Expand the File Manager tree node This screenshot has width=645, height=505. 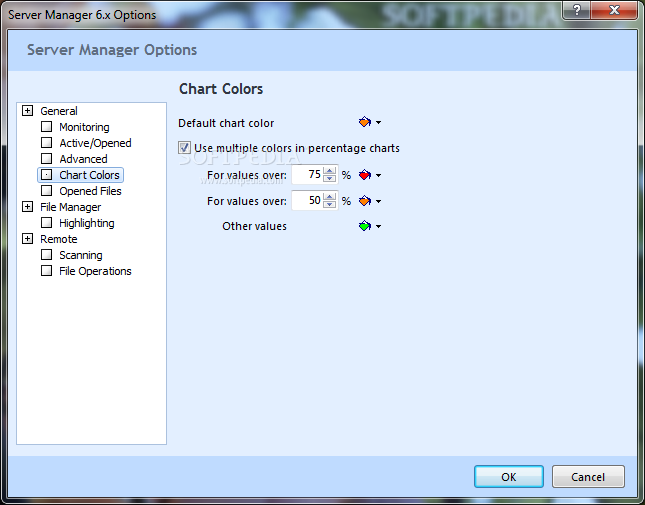(28, 206)
